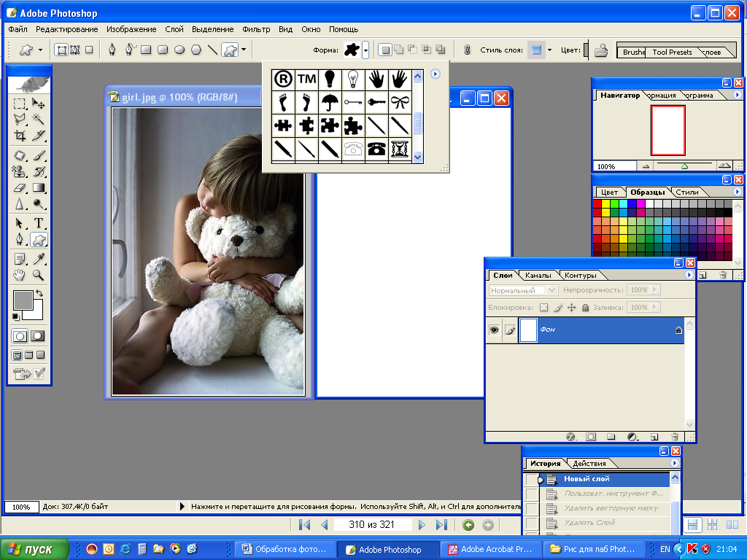Toggle lock position in Layers panel
This screenshot has height=560, width=747.
572,308
